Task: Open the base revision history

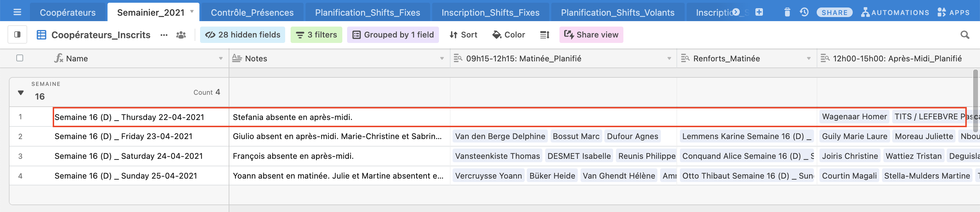Action: click(x=804, y=12)
